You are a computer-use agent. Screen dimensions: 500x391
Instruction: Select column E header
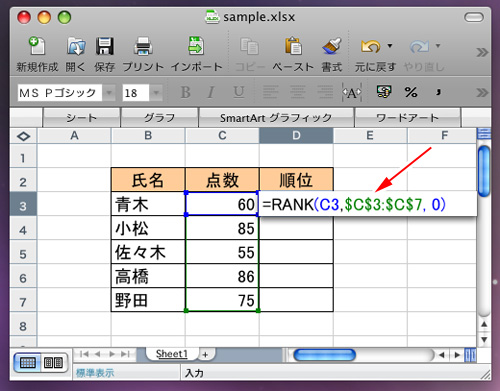tap(370, 136)
